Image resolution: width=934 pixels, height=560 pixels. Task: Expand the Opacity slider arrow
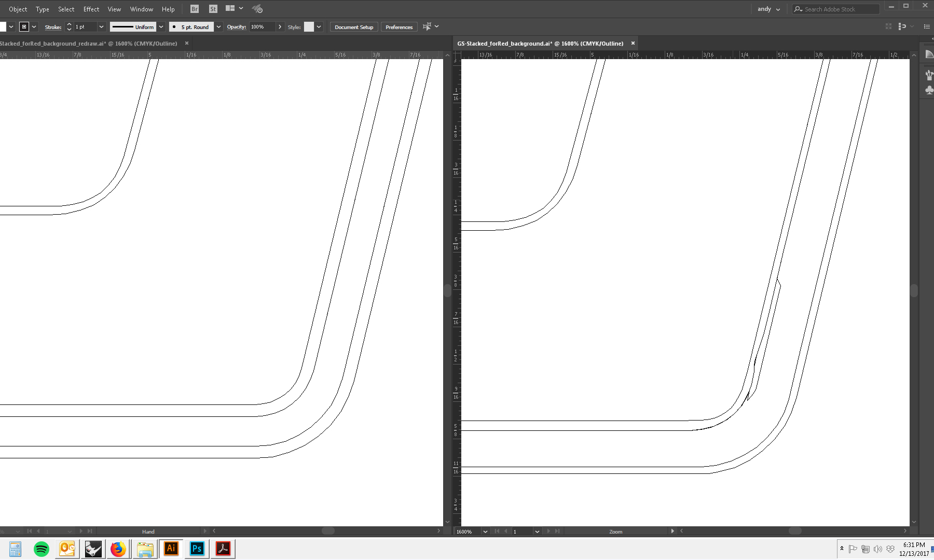(x=280, y=26)
